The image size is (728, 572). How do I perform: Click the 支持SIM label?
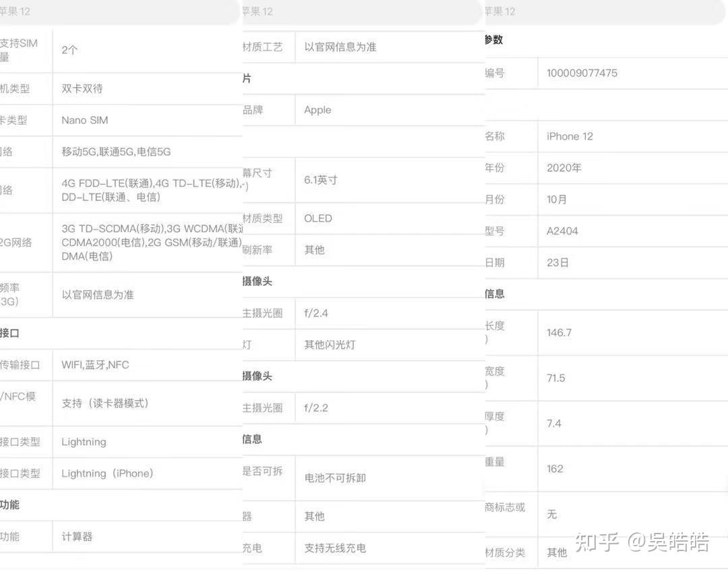pos(19,50)
